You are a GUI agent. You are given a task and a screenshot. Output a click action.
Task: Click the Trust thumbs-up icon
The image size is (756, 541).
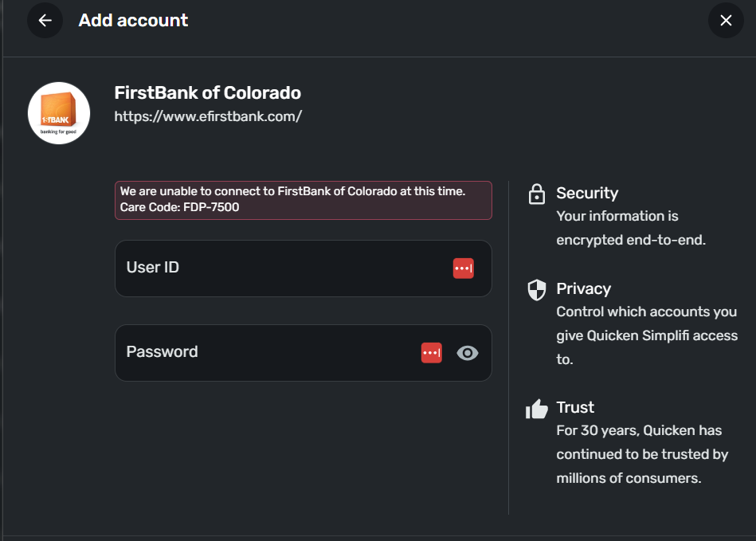[537, 409]
